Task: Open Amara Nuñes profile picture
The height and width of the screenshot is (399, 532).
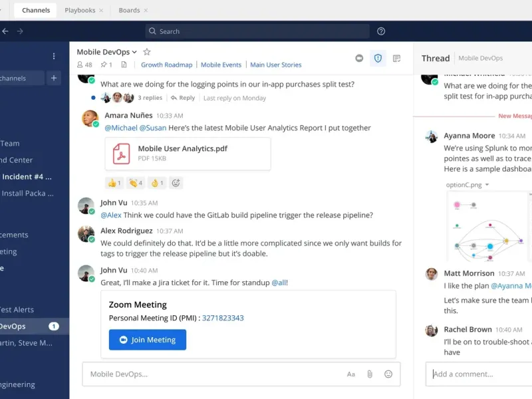Action: [90, 118]
